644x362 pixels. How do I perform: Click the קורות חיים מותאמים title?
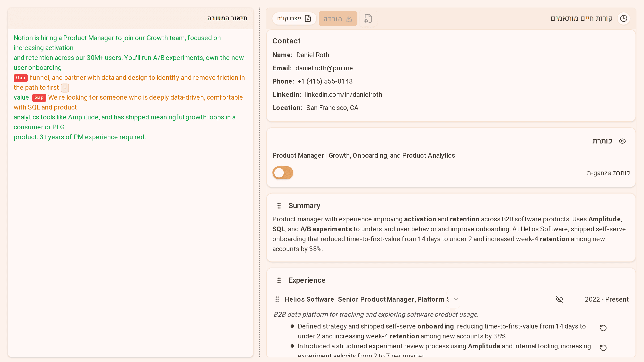581,18
